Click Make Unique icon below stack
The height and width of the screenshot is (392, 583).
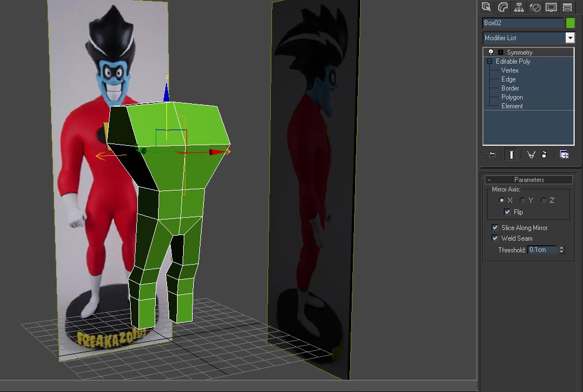pyautogui.click(x=531, y=154)
